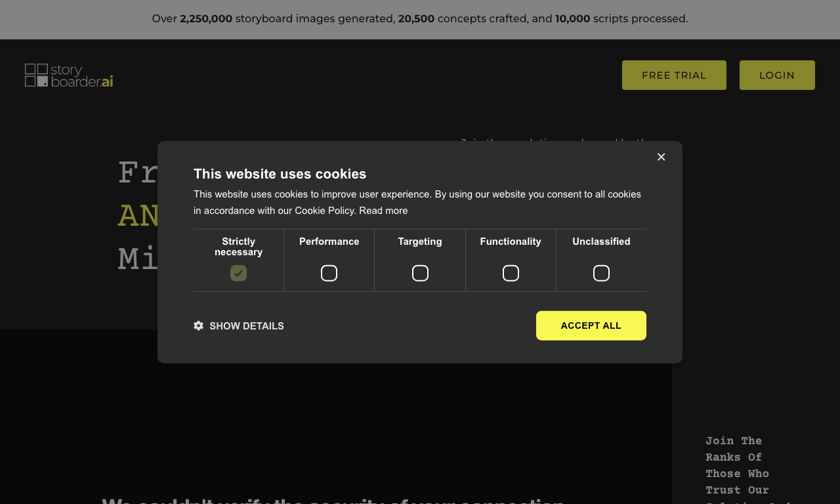Open the Read more cookie policy link

pyautogui.click(x=383, y=211)
